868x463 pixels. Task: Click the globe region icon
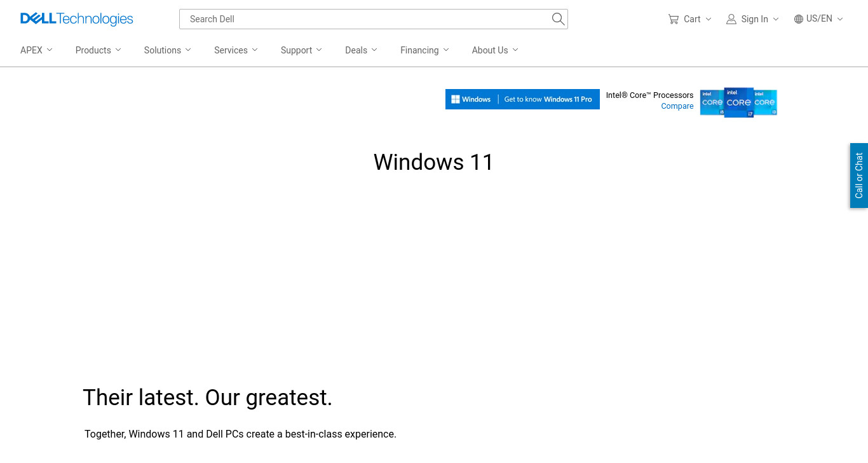(799, 19)
